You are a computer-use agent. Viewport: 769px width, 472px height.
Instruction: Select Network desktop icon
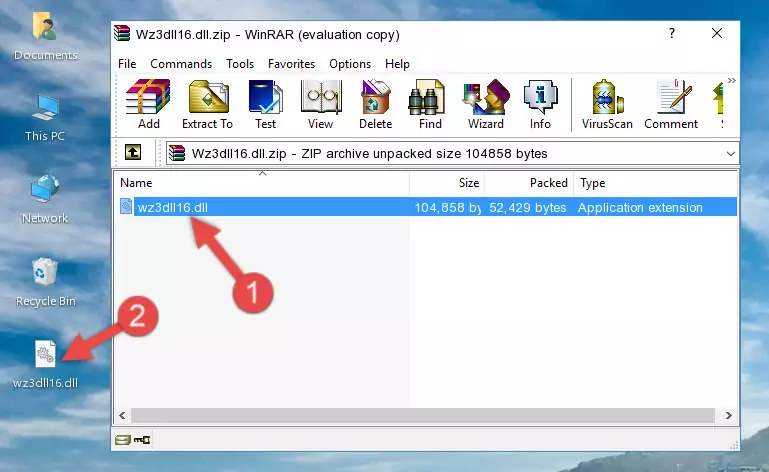[x=45, y=199]
